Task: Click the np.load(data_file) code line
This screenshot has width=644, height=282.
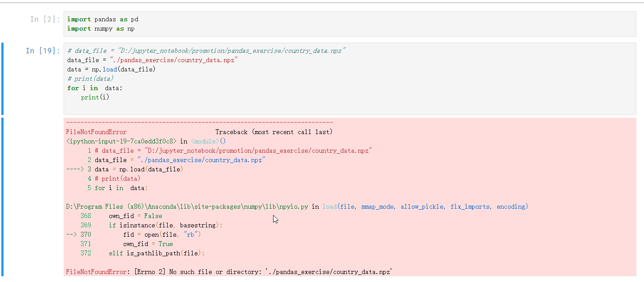Action: point(111,69)
